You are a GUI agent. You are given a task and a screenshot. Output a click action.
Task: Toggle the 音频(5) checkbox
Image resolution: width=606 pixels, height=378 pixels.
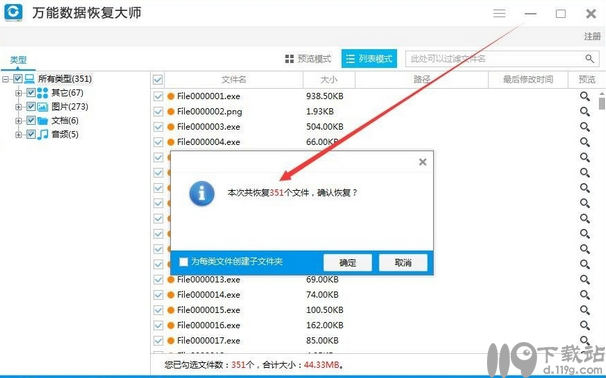[x=31, y=134]
